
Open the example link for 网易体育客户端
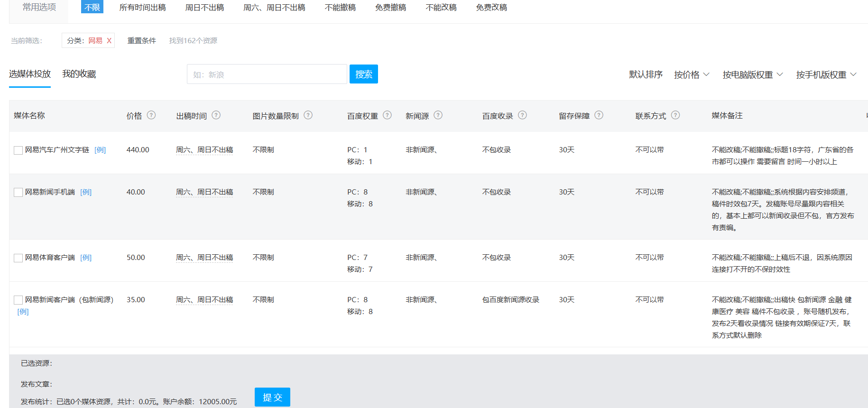tap(86, 258)
